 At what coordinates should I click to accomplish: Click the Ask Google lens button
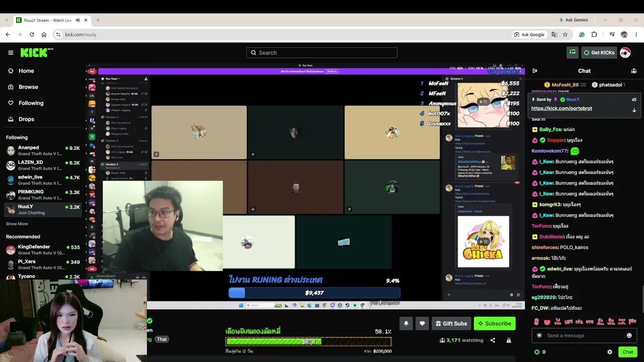point(529,35)
